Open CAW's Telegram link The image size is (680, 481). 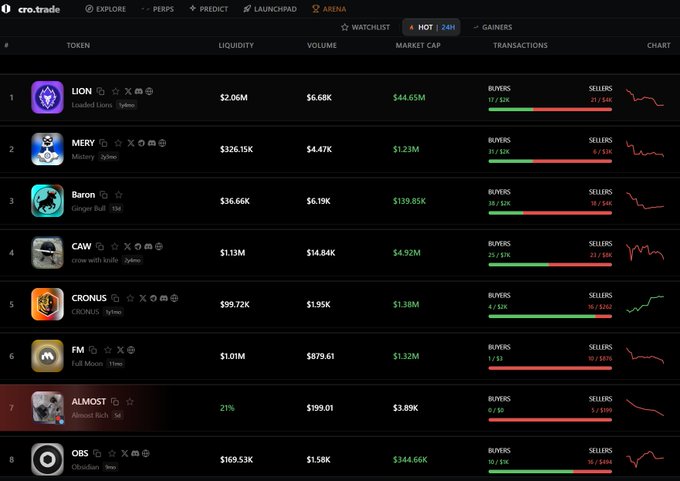[137, 246]
